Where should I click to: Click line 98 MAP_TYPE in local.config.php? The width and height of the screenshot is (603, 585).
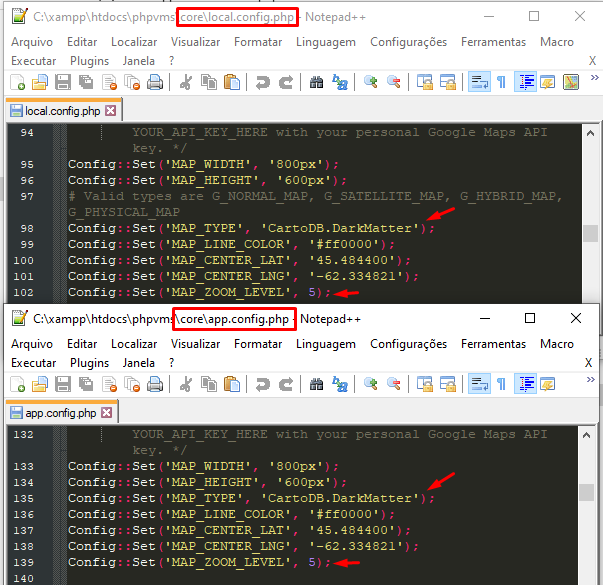click(252, 228)
